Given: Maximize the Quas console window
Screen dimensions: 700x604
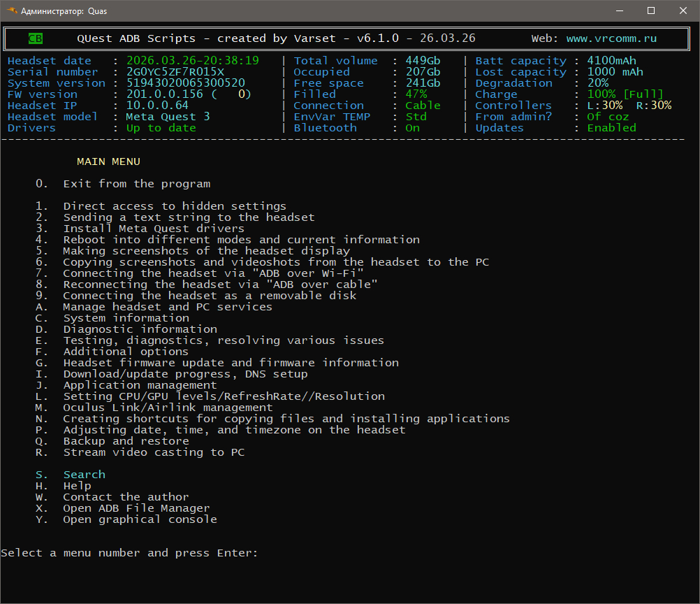Looking at the screenshot, I should pyautogui.click(x=651, y=10).
